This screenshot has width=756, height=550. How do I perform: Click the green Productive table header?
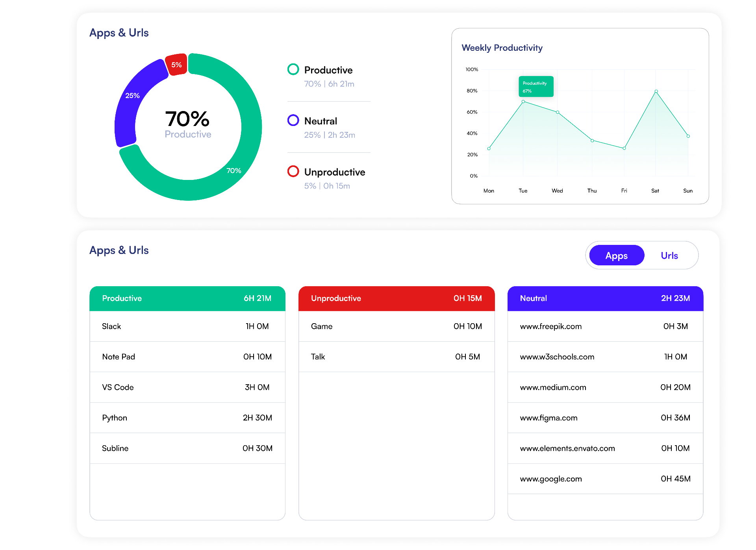[187, 298]
